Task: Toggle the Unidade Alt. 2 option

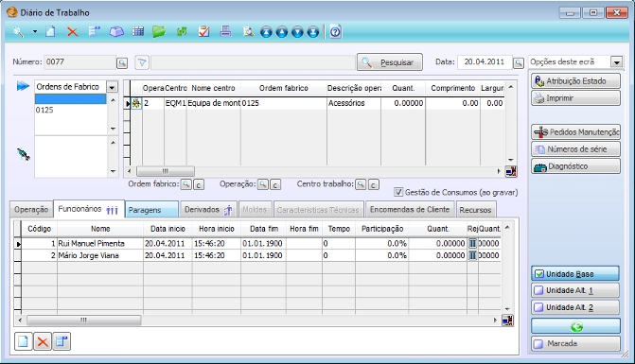Action: point(575,307)
